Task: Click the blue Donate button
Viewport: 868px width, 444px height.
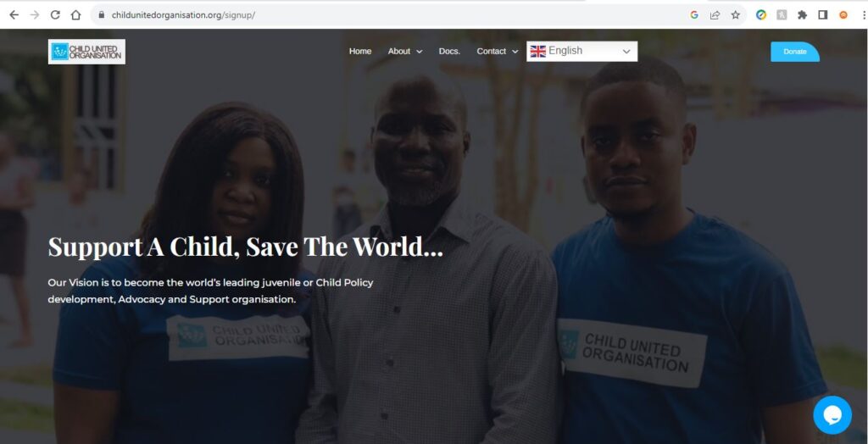Action: [795, 52]
